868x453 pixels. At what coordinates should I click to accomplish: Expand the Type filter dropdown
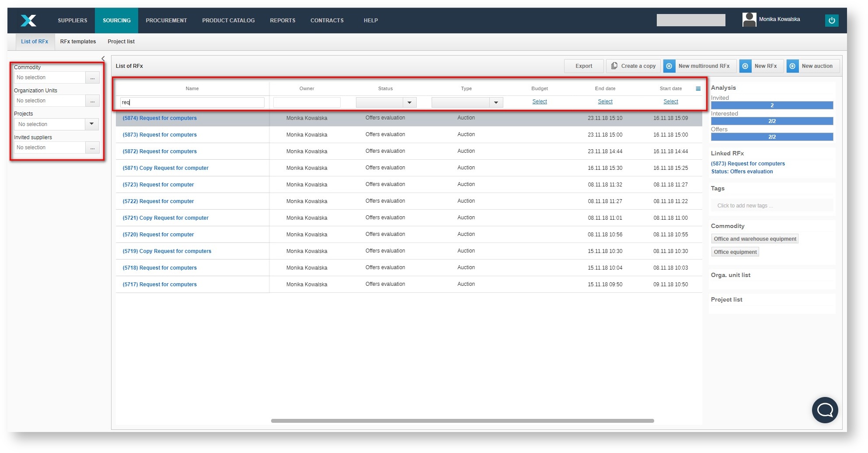click(496, 102)
